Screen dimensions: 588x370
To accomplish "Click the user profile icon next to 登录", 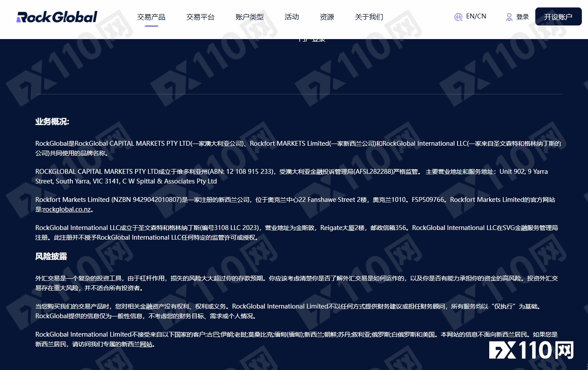I will pos(509,17).
